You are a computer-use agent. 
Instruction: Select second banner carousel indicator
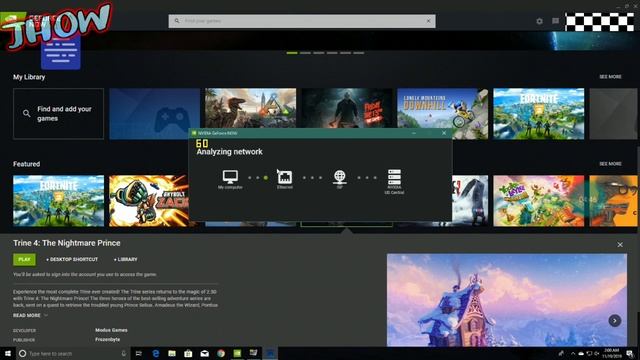(x=305, y=53)
